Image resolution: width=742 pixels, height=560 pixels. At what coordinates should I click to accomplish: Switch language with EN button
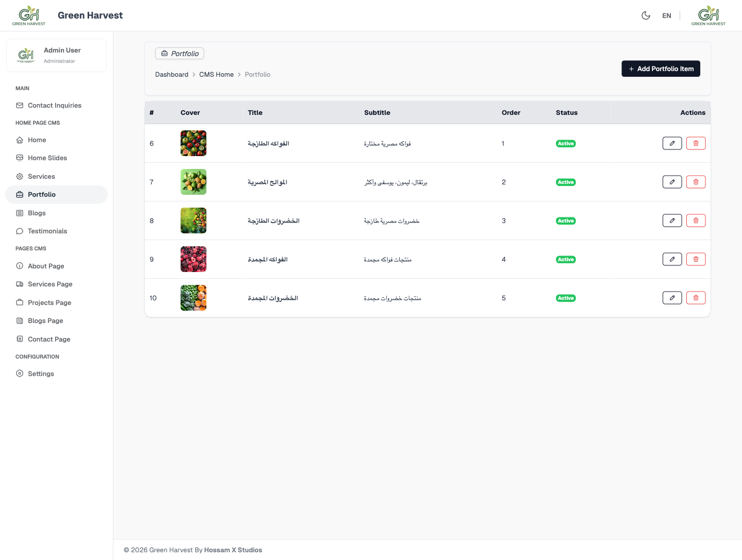[667, 15]
